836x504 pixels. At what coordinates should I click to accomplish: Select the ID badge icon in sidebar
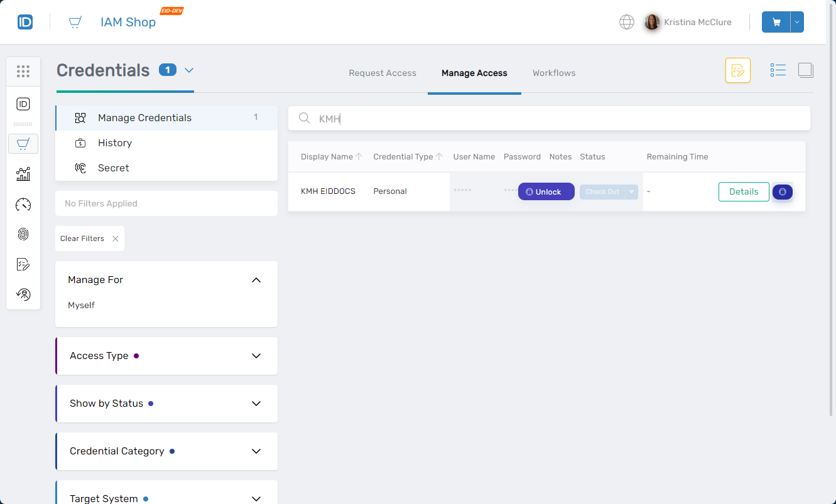click(23, 104)
